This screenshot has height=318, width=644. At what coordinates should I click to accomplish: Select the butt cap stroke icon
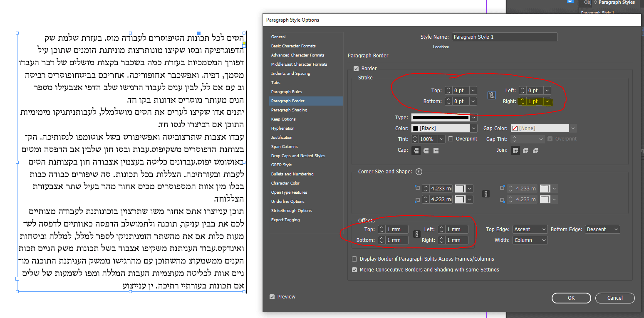(416, 150)
